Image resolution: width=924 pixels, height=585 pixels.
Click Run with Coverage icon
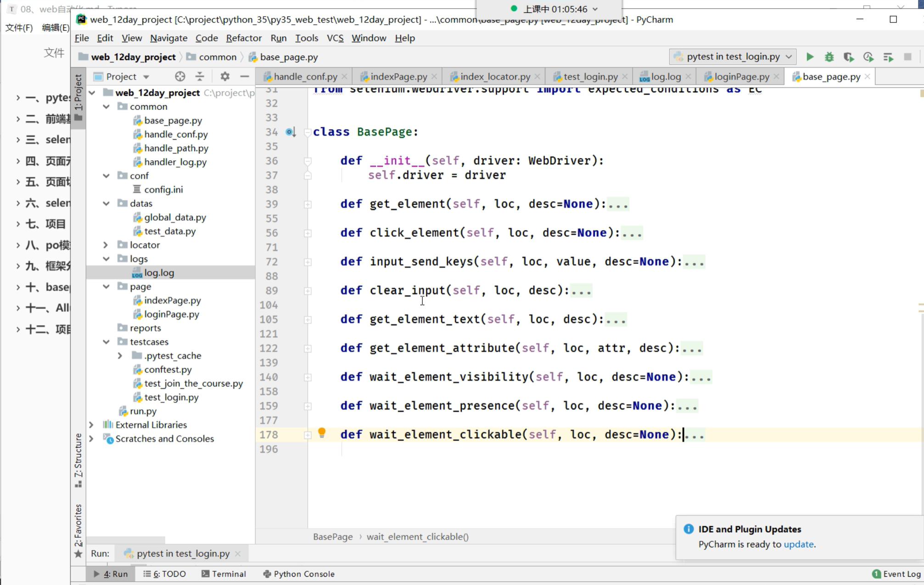coord(848,57)
